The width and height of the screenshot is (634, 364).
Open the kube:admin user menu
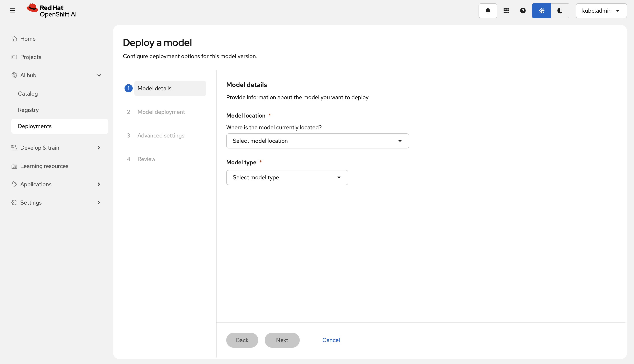click(x=601, y=11)
